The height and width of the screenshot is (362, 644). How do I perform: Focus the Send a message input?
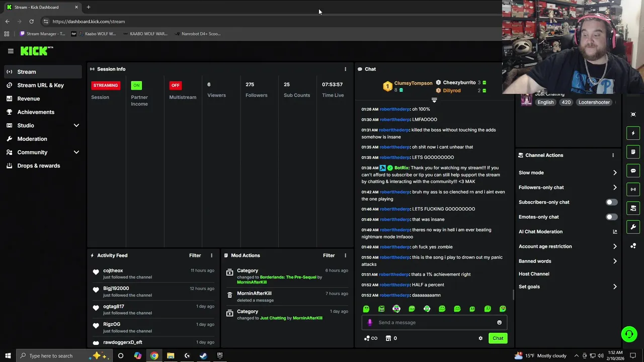[434, 323]
